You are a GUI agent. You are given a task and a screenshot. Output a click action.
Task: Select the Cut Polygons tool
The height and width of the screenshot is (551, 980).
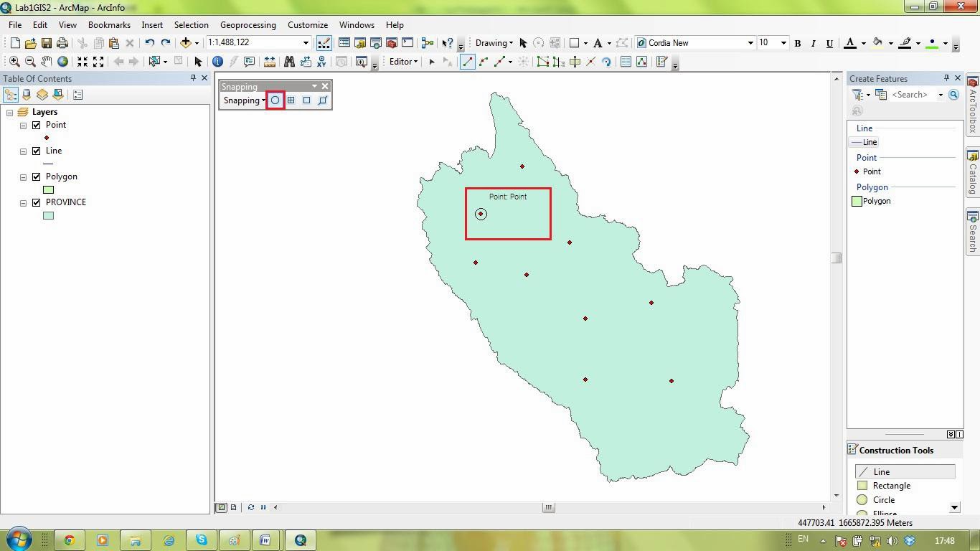pos(575,62)
